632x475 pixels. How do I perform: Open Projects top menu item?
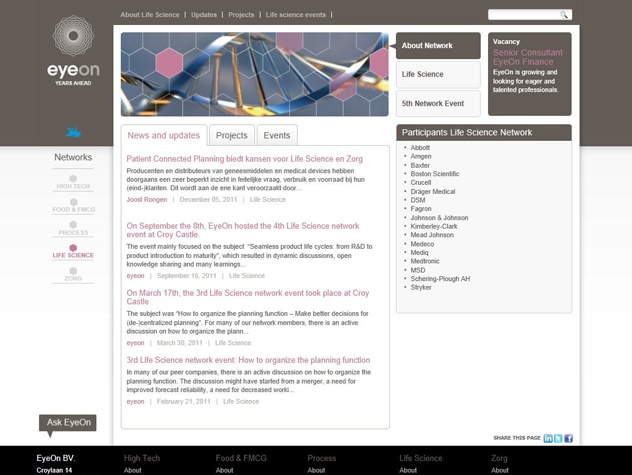241,15
